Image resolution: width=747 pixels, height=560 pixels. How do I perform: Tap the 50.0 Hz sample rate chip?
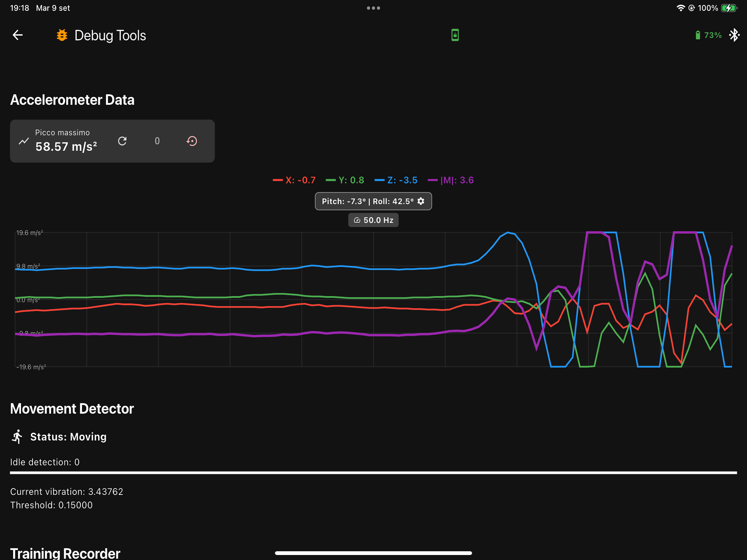pyautogui.click(x=373, y=220)
